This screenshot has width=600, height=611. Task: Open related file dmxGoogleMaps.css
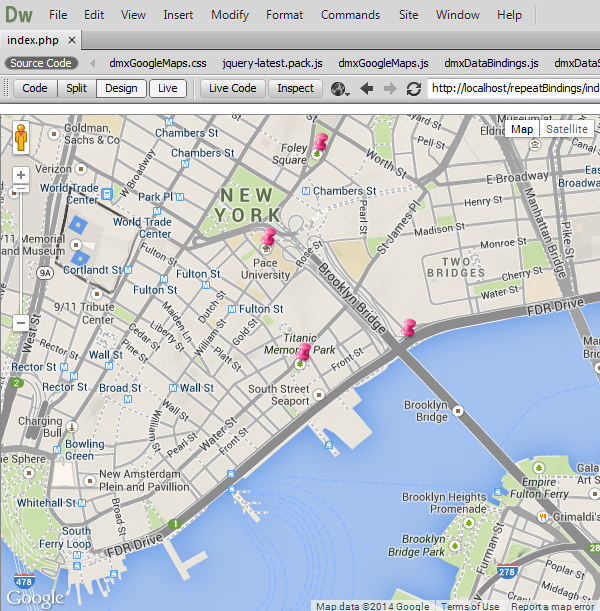coord(157,63)
